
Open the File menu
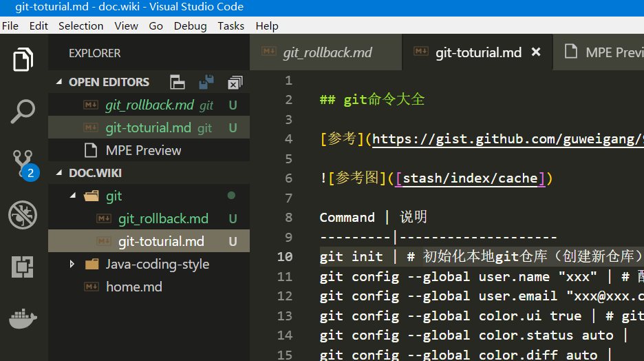coord(10,26)
